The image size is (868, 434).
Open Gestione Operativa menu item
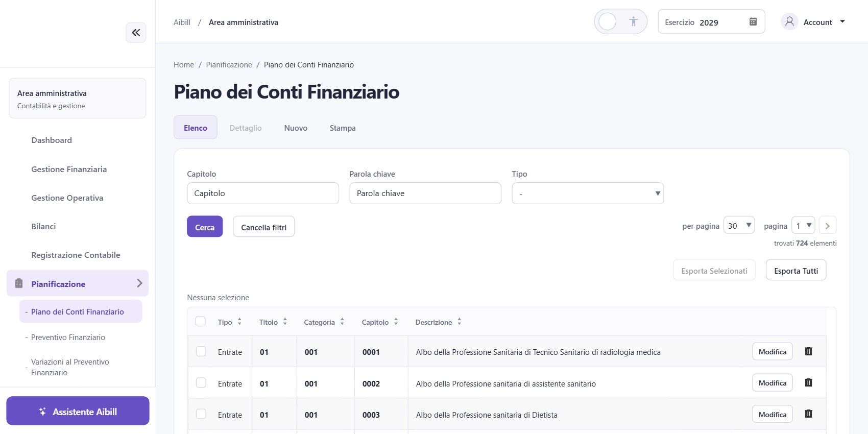point(67,198)
